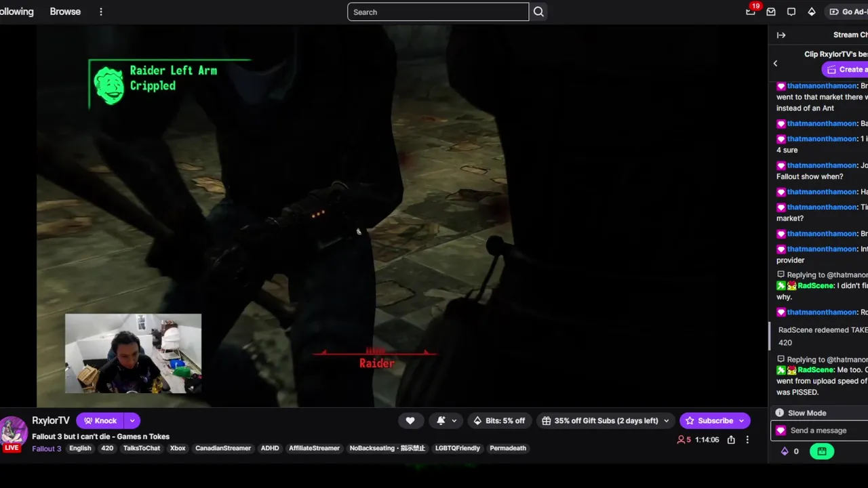The height and width of the screenshot is (488, 868).
Task: Click the Permadeath tag
Action: 508,448
